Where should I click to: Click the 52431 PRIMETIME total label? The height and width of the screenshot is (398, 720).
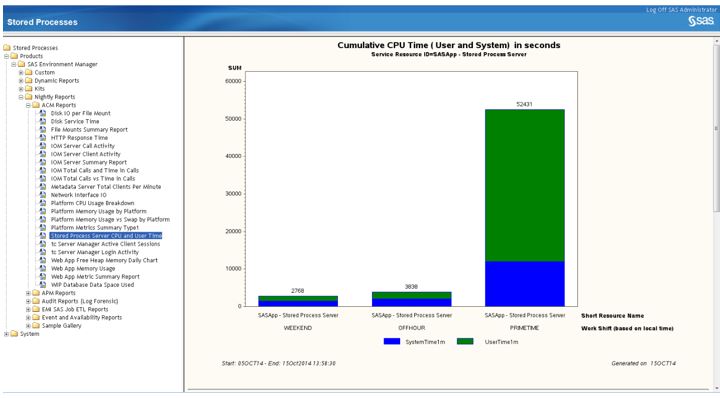(524, 104)
